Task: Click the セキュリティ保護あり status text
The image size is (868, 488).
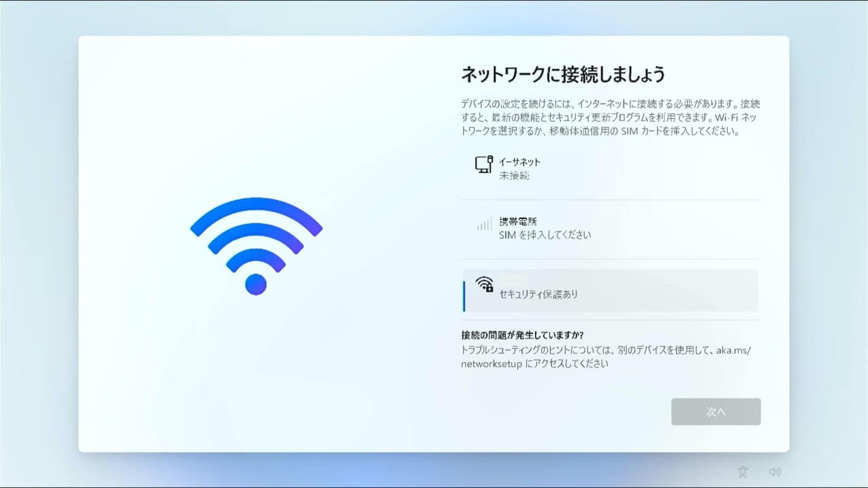Action: click(539, 294)
